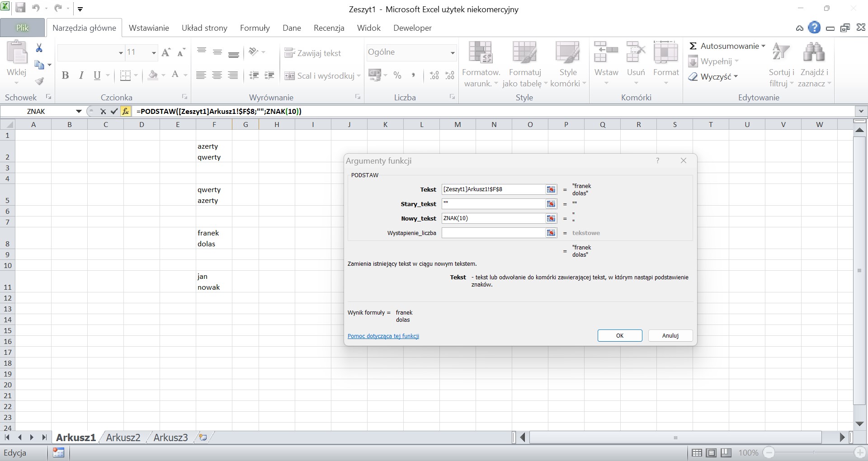Open the font size dropdown
868x461 pixels.
tap(154, 53)
